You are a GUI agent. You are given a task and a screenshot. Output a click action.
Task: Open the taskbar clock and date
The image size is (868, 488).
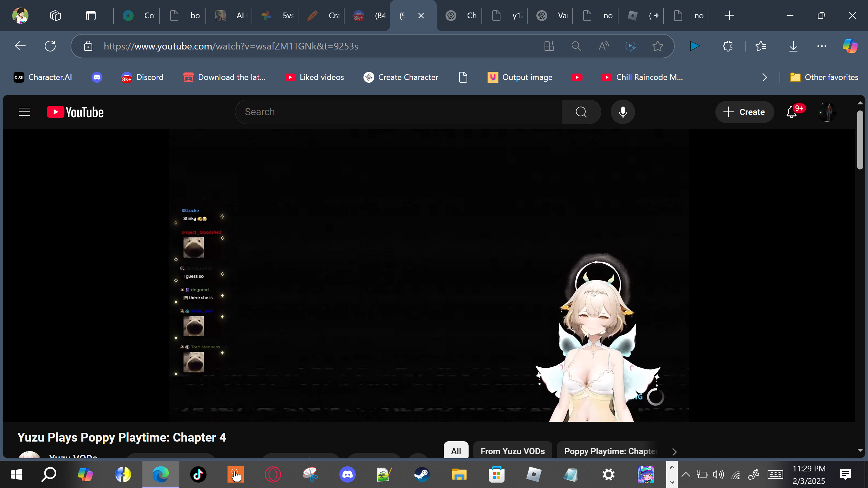[809, 474]
